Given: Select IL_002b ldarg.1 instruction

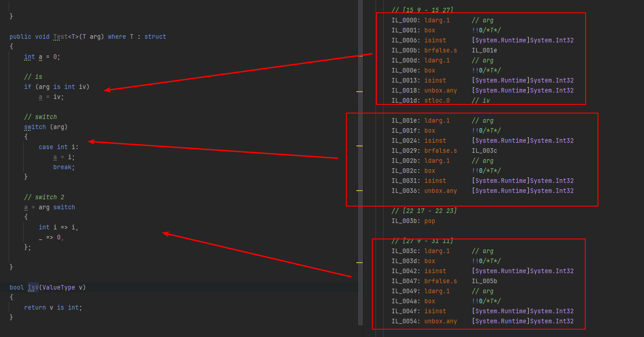Looking at the screenshot, I should point(442,161).
